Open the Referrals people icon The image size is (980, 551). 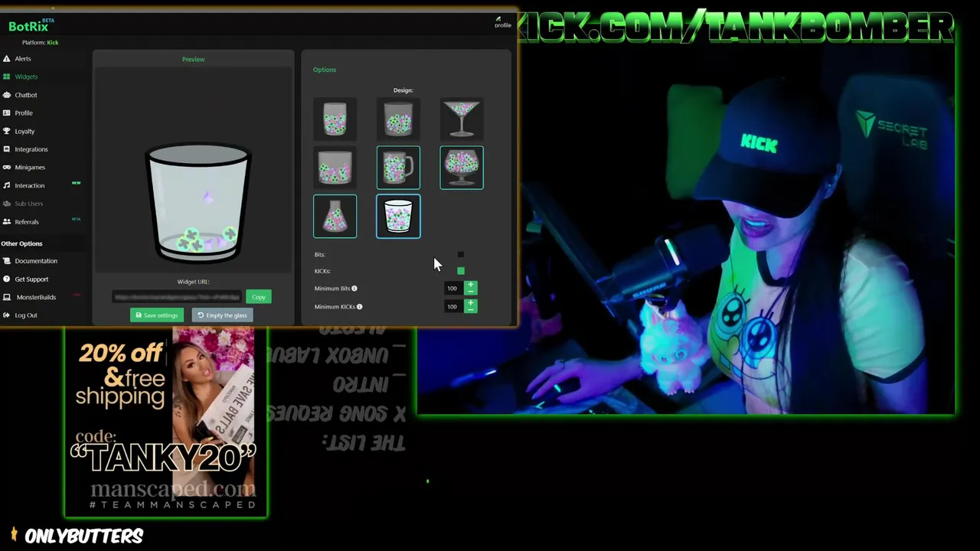(x=7, y=222)
